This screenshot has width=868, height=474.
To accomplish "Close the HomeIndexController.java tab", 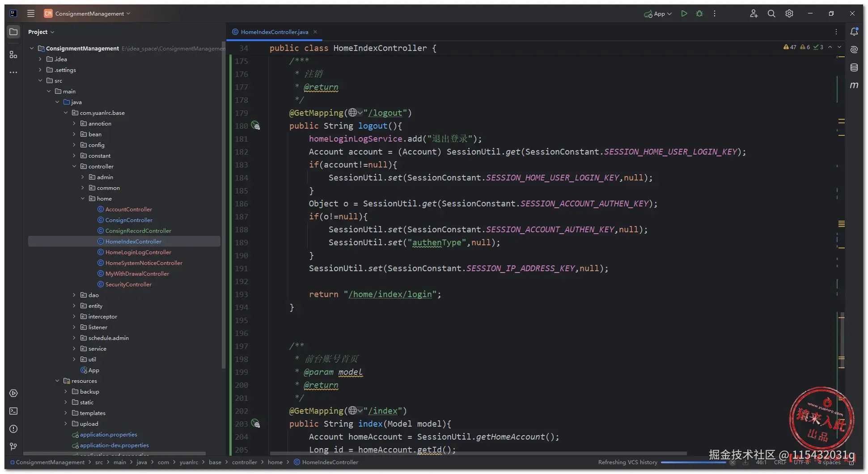I will coord(315,32).
